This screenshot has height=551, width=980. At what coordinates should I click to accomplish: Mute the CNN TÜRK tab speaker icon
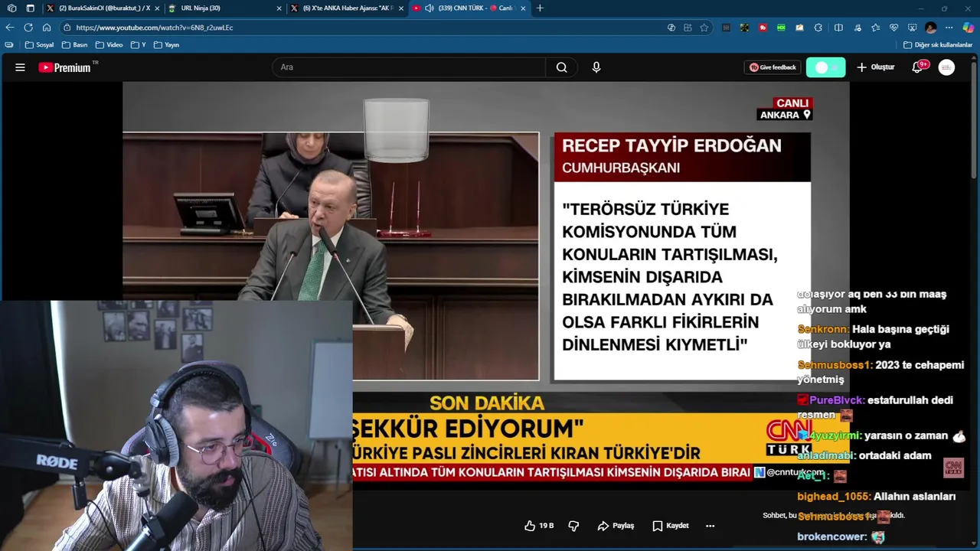[430, 8]
